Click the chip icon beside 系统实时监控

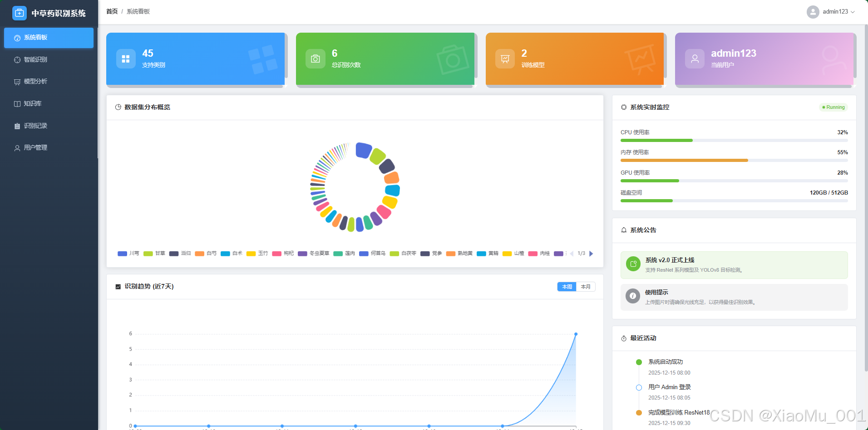tap(624, 107)
